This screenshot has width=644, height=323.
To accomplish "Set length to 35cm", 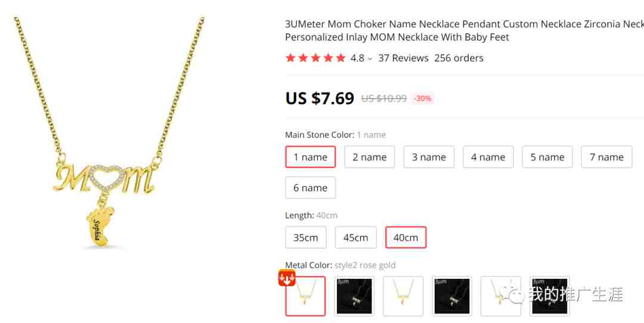I will click(x=305, y=237).
